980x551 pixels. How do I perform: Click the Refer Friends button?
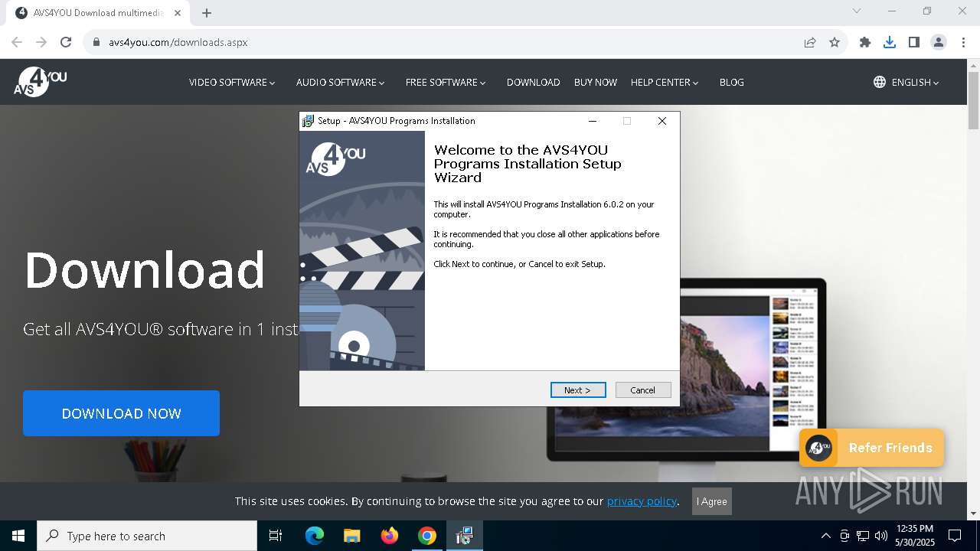tap(871, 448)
